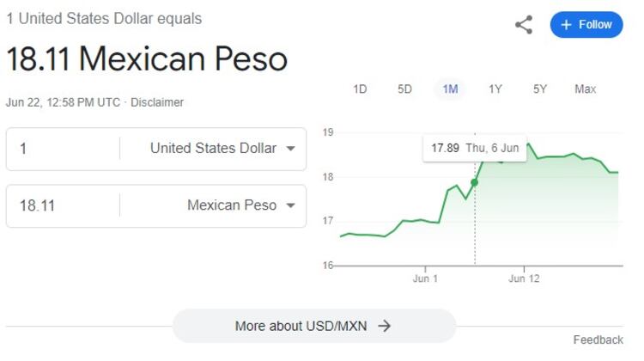Select the 5D time range tab

click(404, 89)
